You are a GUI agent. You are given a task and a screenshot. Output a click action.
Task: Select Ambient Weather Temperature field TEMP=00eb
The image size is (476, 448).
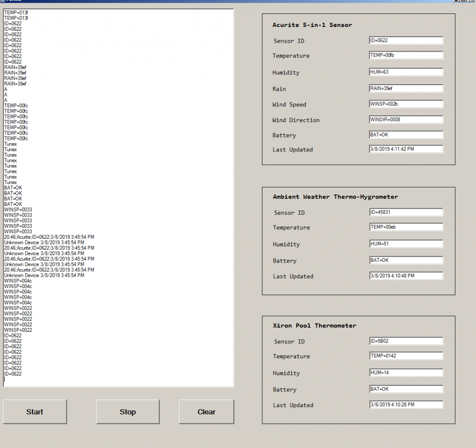[x=406, y=227]
